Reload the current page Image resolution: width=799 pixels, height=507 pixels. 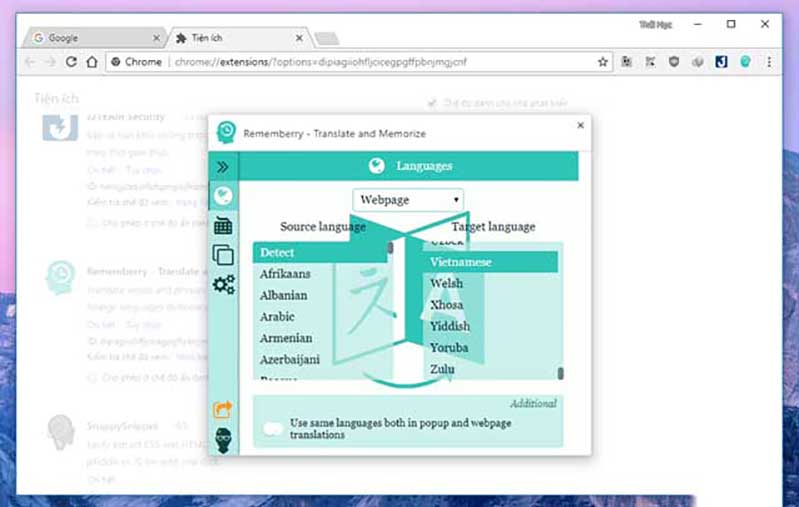[x=71, y=62]
